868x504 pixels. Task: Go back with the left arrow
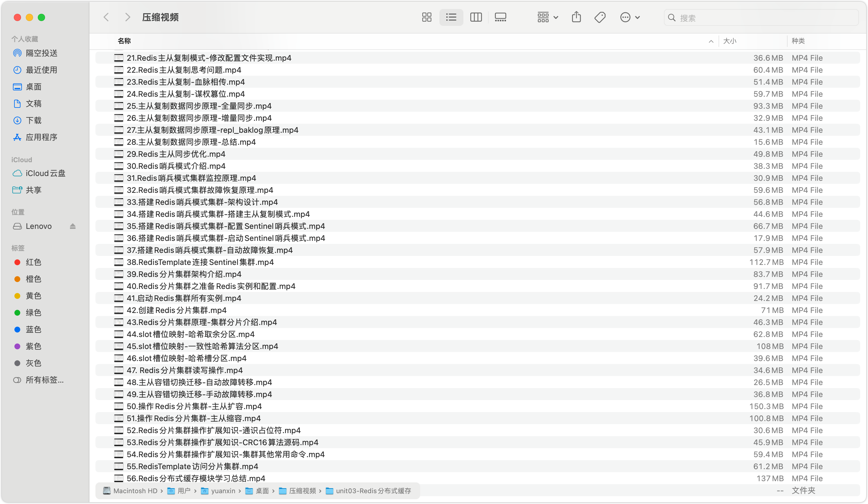pyautogui.click(x=106, y=17)
